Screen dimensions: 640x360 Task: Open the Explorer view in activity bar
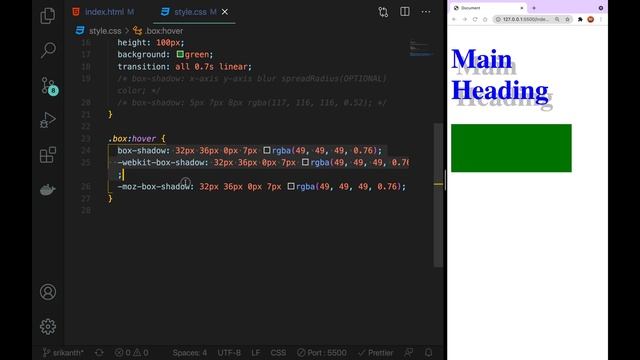(x=48, y=16)
